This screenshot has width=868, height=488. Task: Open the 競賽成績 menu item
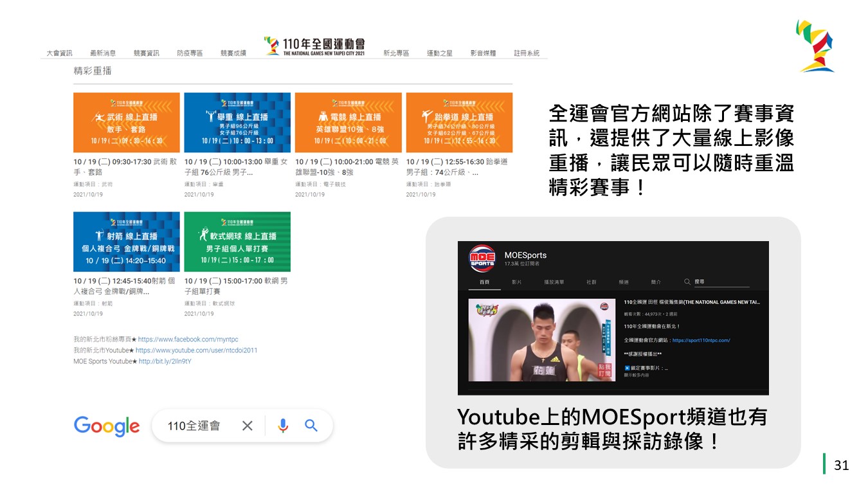point(233,53)
